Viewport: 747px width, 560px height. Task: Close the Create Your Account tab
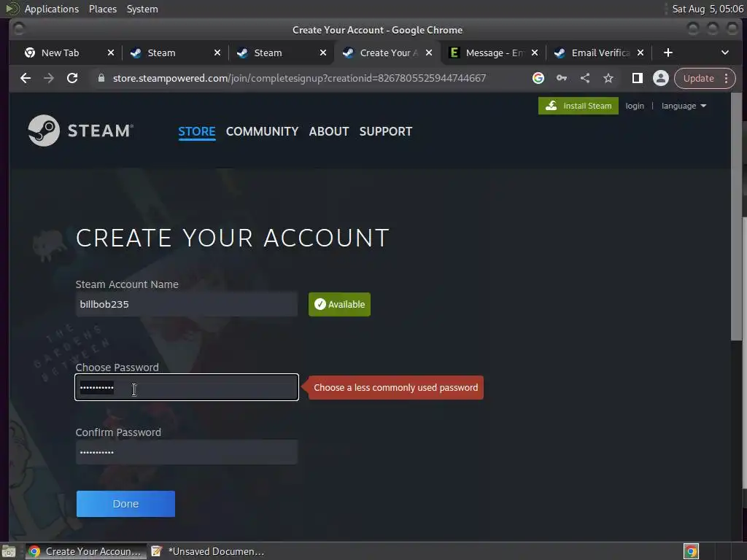[429, 52]
